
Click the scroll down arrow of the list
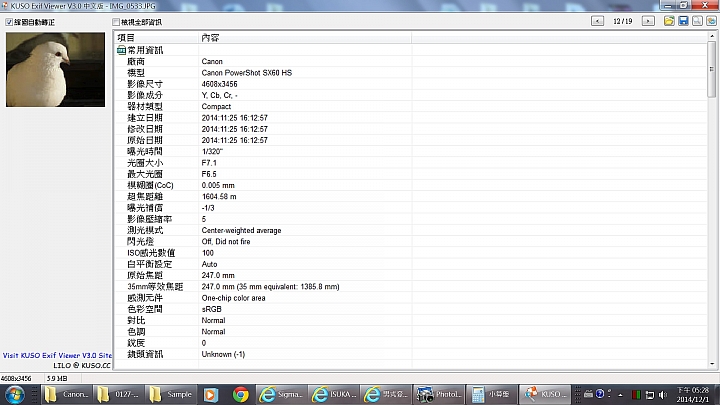712,364
